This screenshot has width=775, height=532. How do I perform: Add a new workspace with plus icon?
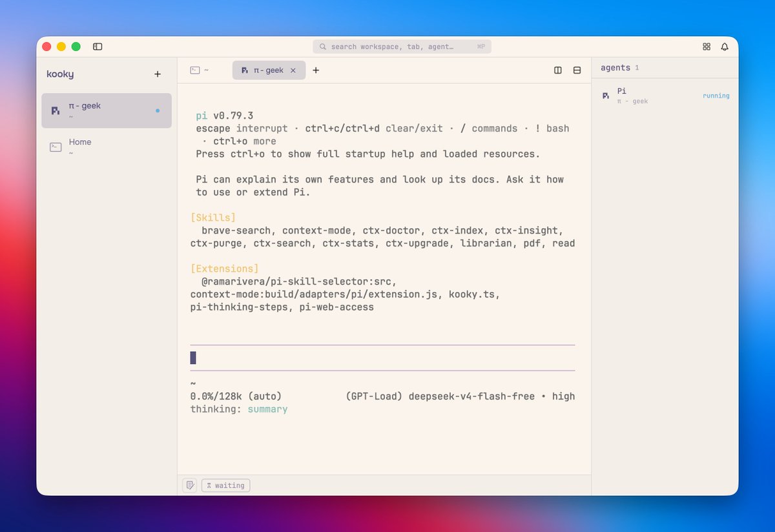158,74
